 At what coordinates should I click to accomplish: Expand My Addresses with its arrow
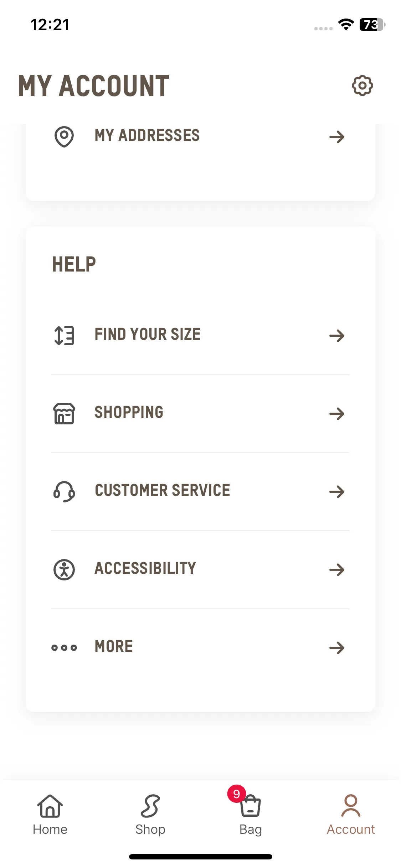[337, 137]
